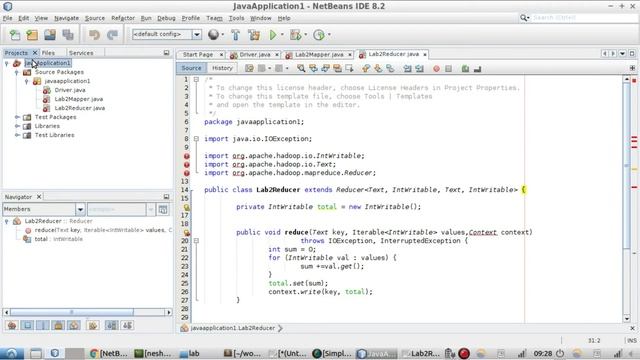Screen dimensions: 640x360
Task: Switch to the Driver.java tab
Action: pyautogui.click(x=255, y=54)
